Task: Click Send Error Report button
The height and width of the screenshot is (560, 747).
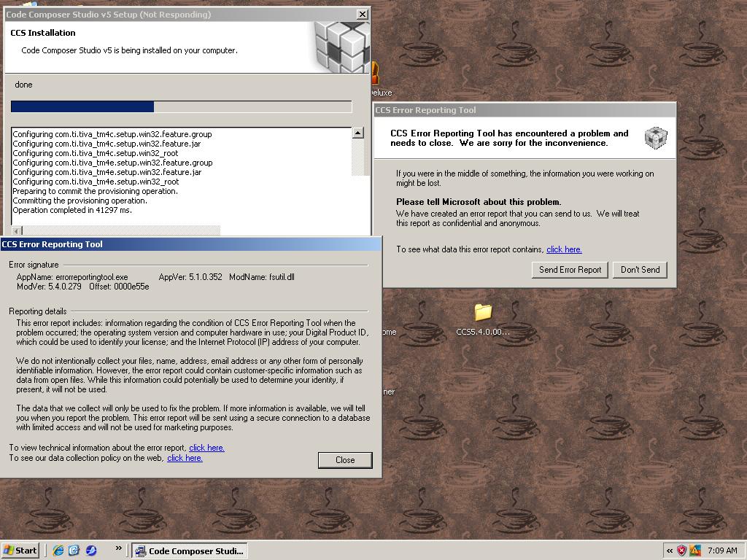Action: [570, 270]
